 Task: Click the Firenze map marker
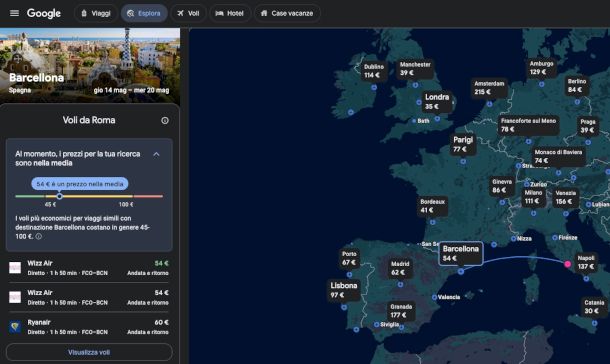tap(555, 237)
